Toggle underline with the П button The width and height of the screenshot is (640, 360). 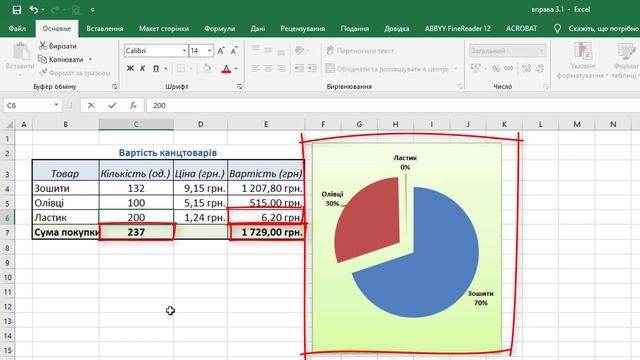point(156,68)
